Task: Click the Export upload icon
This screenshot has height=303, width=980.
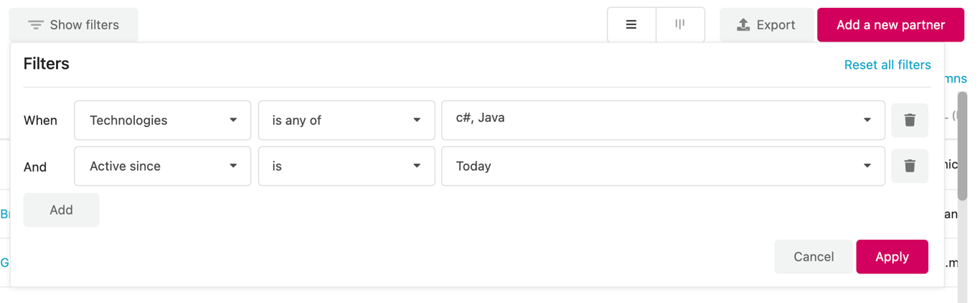Action: point(743,25)
